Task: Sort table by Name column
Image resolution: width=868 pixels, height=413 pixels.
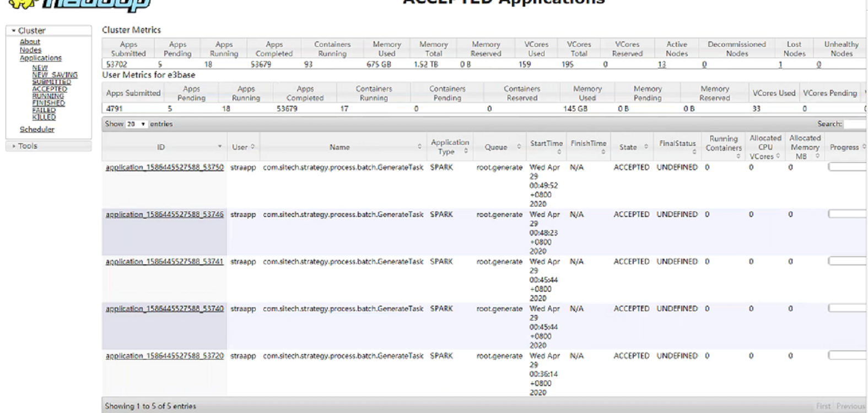Action: (342, 147)
